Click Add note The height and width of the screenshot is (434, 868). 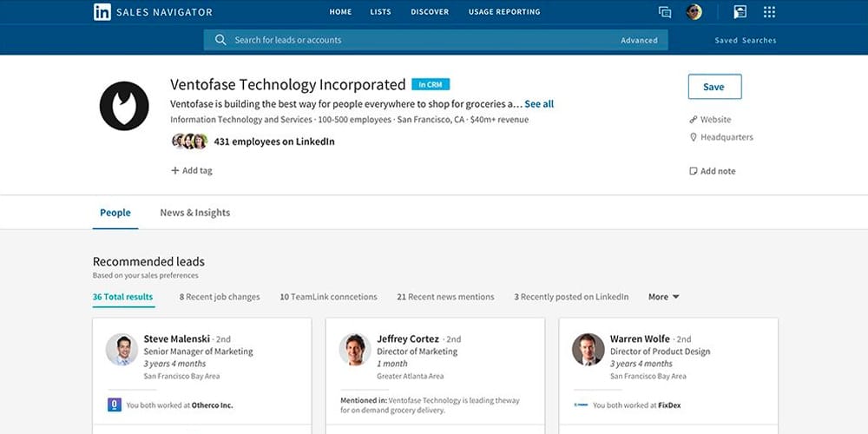[718, 171]
